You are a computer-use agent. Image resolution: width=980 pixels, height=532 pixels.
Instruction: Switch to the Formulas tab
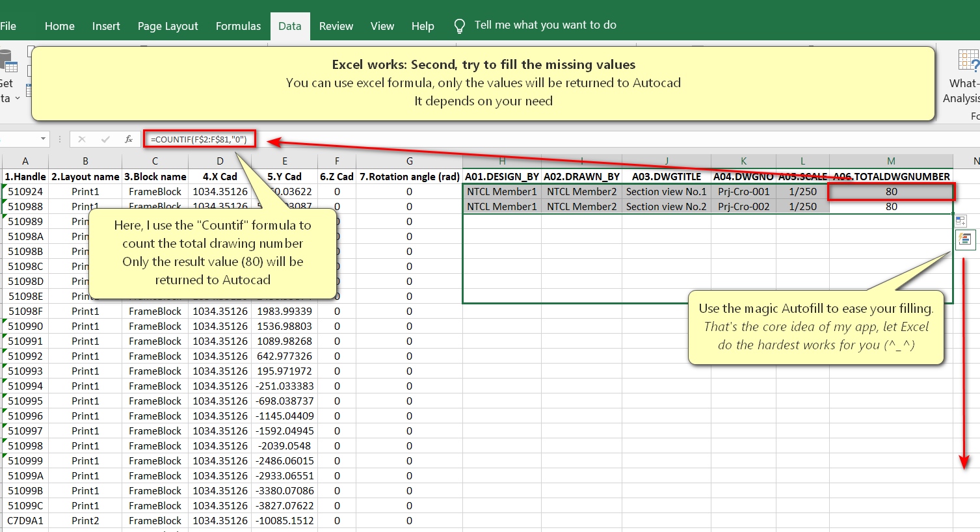238,26
